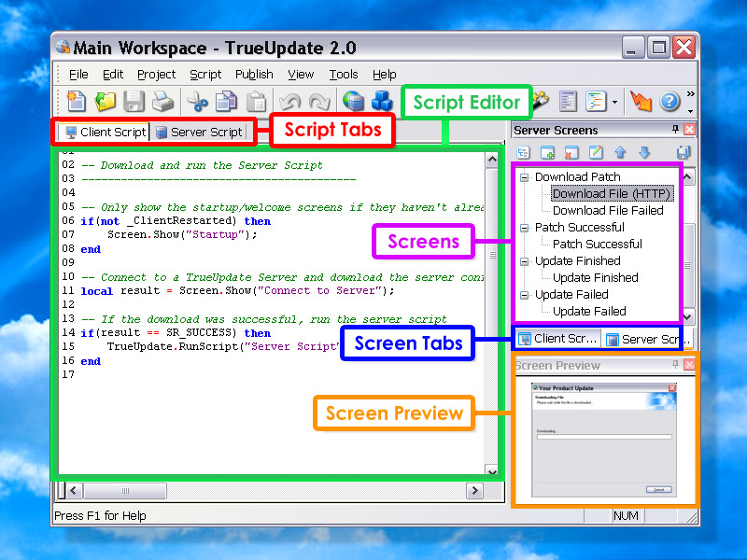The width and height of the screenshot is (747, 560).
Task: Click the Remove screen icon with red X
Action: click(x=571, y=152)
